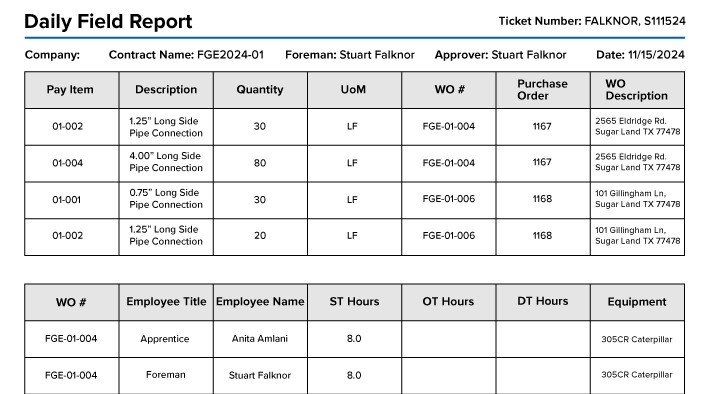Click purchase order 1167 in the 01-004 row

point(542,162)
